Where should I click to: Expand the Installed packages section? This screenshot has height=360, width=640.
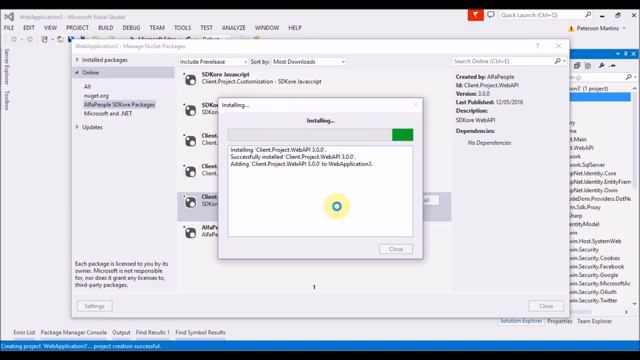pyautogui.click(x=77, y=60)
